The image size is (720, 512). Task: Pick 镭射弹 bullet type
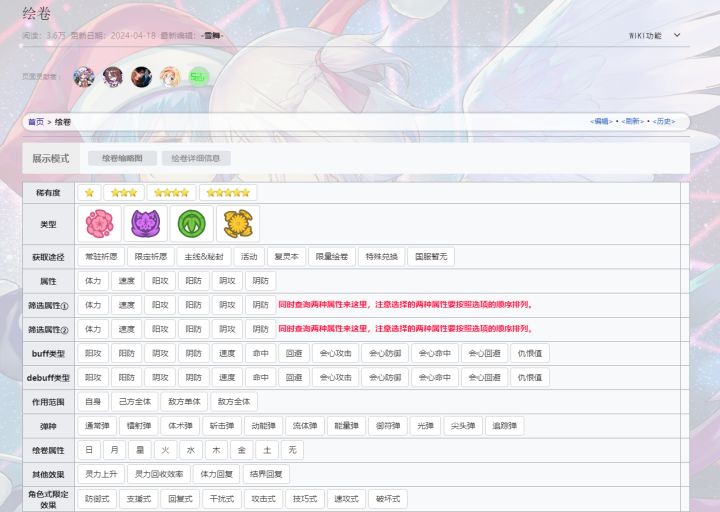pyautogui.click(x=139, y=426)
